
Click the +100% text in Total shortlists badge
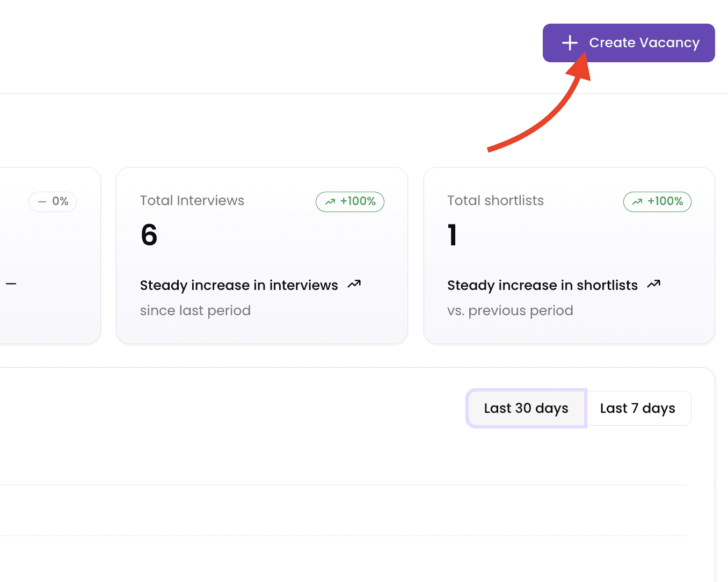click(665, 201)
